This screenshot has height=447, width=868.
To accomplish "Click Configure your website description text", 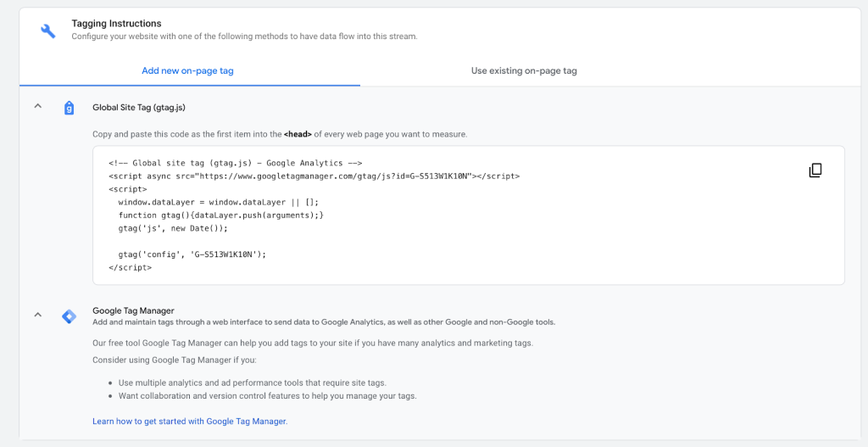I will 244,36.
